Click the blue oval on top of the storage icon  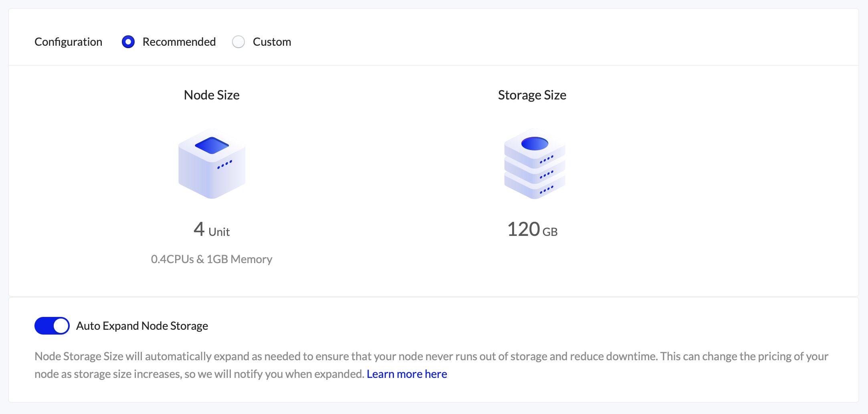click(x=535, y=142)
